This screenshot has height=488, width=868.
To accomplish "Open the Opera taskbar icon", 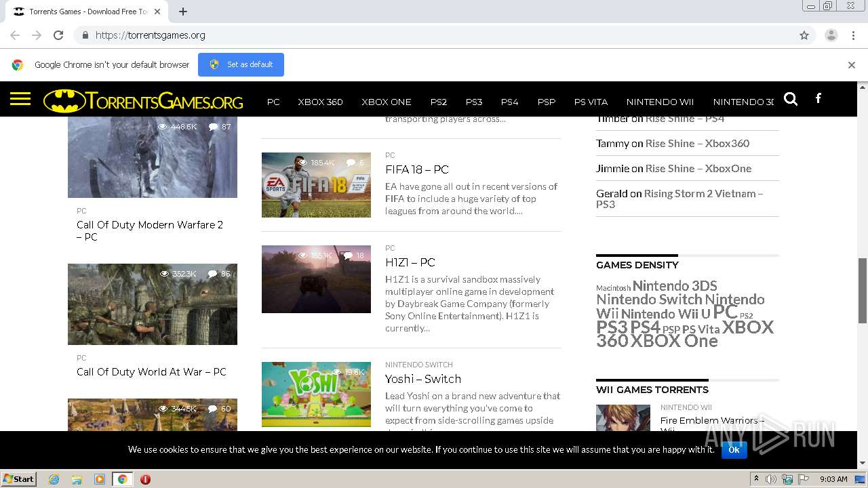I will click(x=145, y=479).
